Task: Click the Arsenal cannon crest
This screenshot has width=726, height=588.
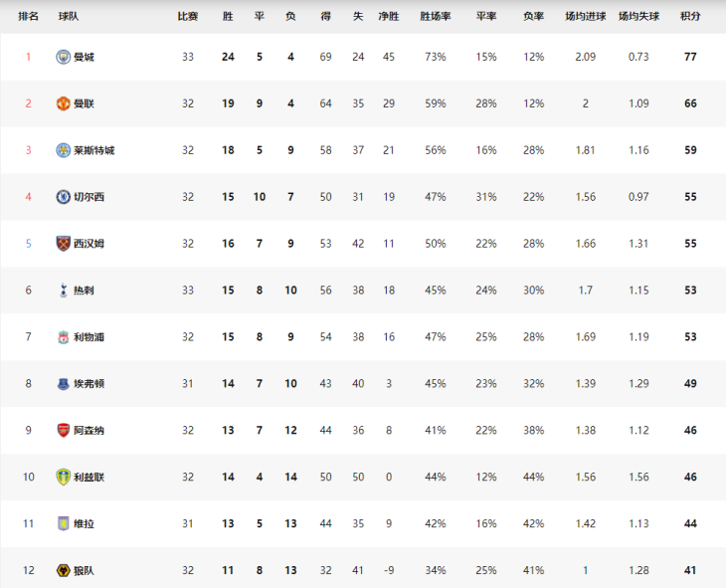Action: point(63,431)
